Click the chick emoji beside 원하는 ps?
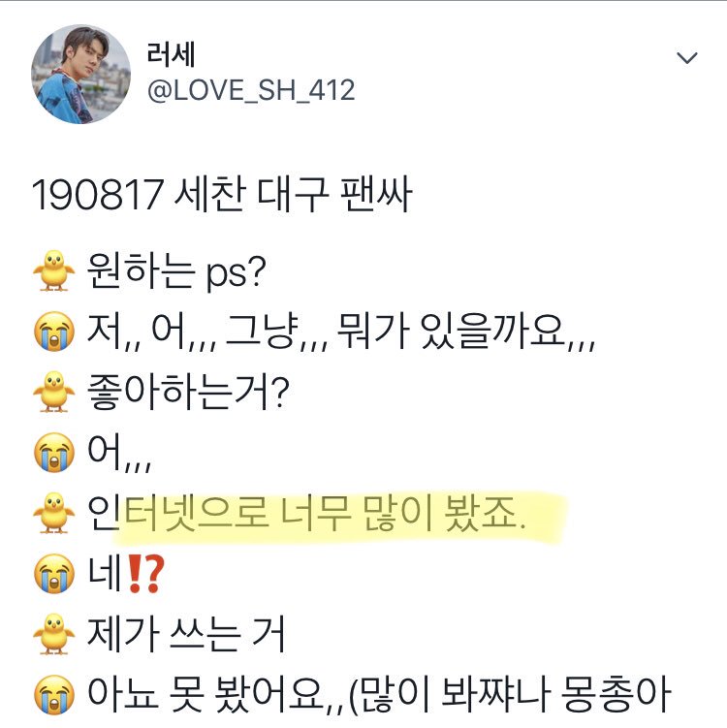The image size is (727, 728). (54, 270)
